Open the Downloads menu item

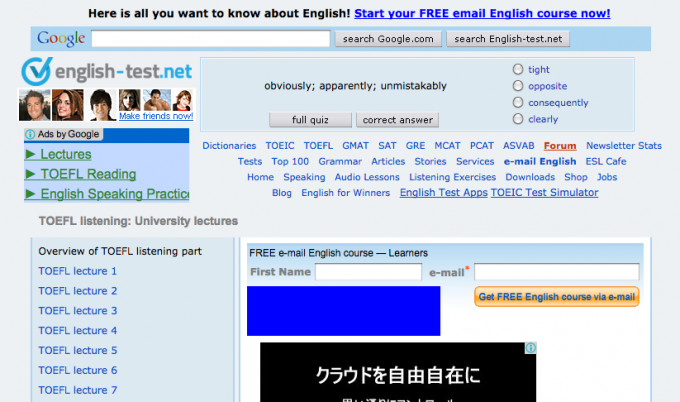pos(530,177)
